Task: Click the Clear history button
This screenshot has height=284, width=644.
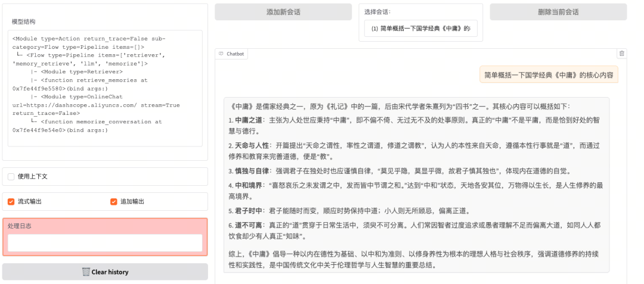Action: [x=105, y=271]
